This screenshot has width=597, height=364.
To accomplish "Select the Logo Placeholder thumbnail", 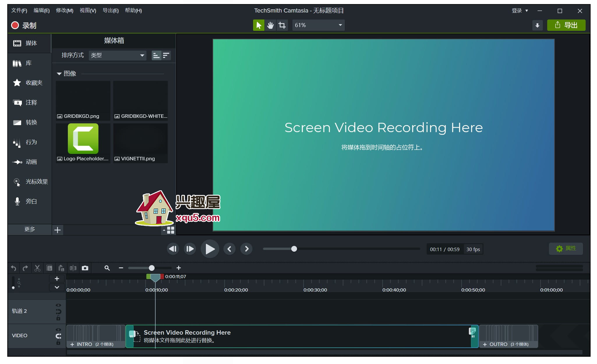I will pyautogui.click(x=83, y=143).
